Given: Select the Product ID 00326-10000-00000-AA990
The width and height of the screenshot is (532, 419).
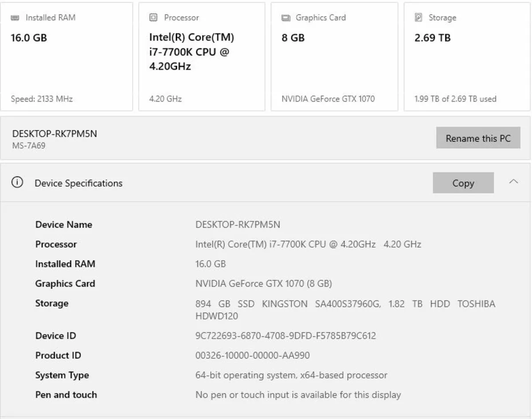Looking at the screenshot, I should point(253,355).
